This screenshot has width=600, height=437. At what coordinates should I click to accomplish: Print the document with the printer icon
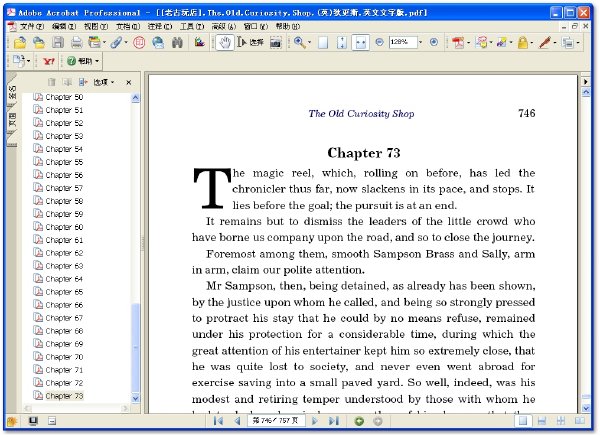point(77,42)
